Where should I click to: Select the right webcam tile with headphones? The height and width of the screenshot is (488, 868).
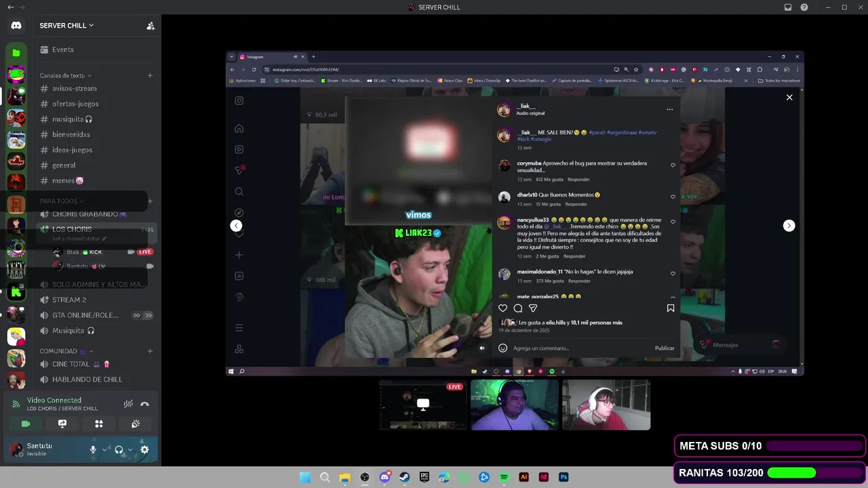click(x=606, y=405)
